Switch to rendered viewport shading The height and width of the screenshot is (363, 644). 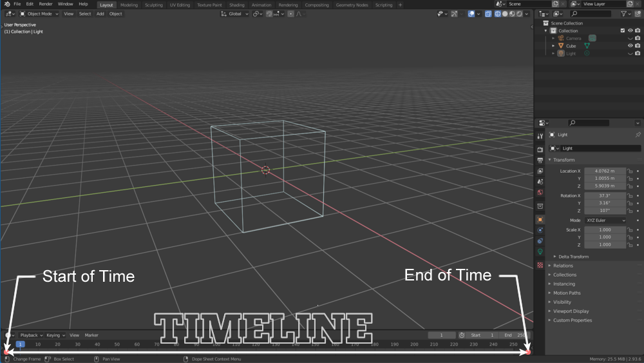click(520, 14)
